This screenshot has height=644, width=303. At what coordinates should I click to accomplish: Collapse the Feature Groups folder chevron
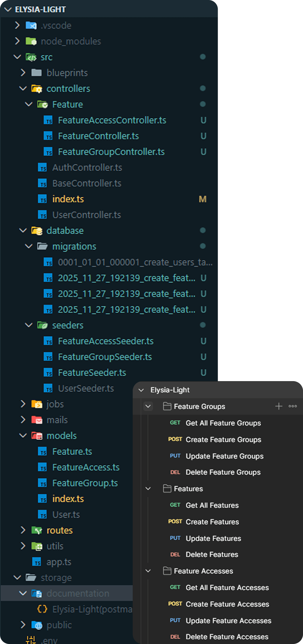tap(148, 406)
